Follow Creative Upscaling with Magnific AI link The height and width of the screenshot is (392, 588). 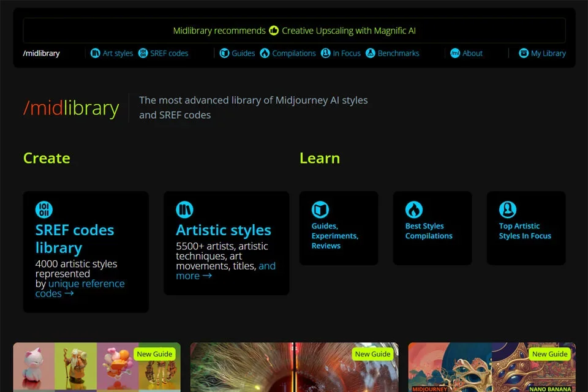[349, 31]
